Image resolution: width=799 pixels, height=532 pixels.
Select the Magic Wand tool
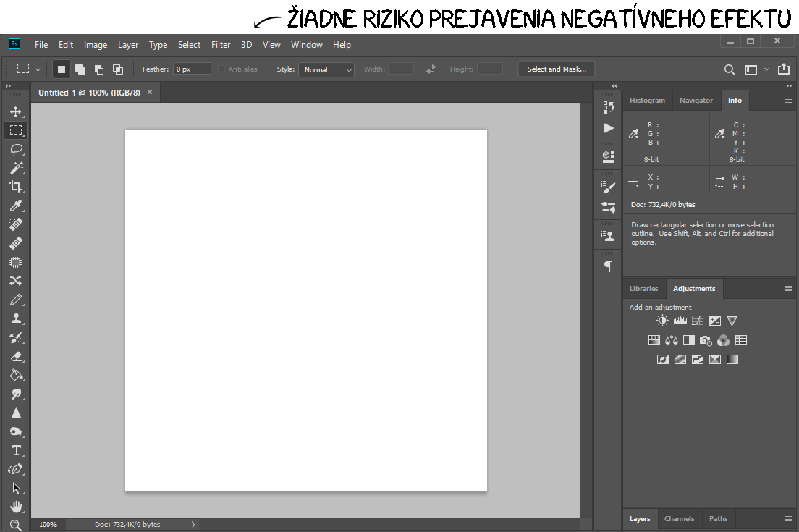pos(15,168)
